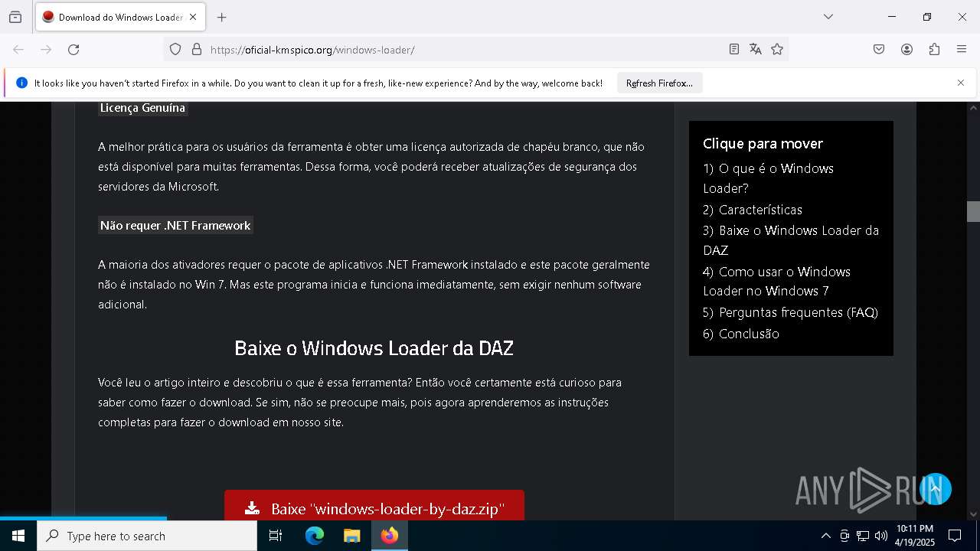This screenshot has width=980, height=551.
Task: Jump to 'Como usar o Windows Loader' link
Action: (776, 281)
